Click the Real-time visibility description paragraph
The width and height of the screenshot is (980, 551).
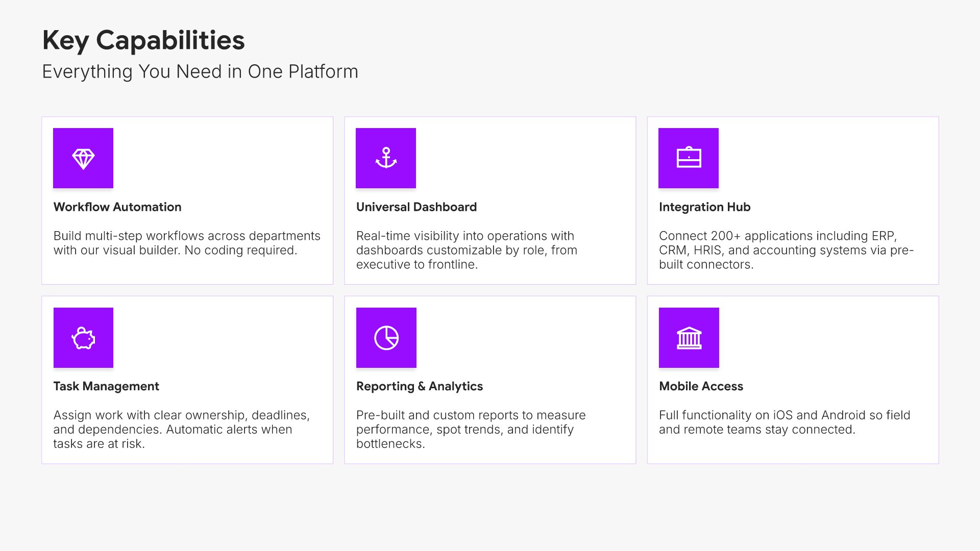pyautogui.click(x=467, y=250)
